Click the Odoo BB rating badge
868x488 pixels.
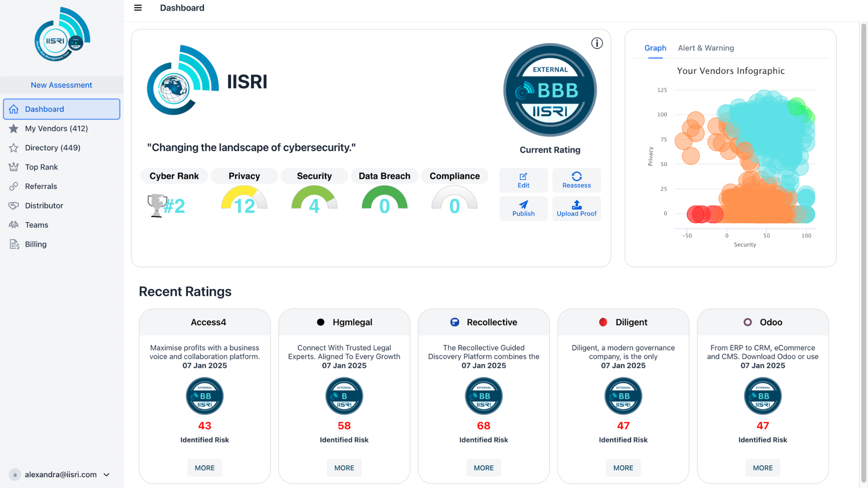(763, 396)
